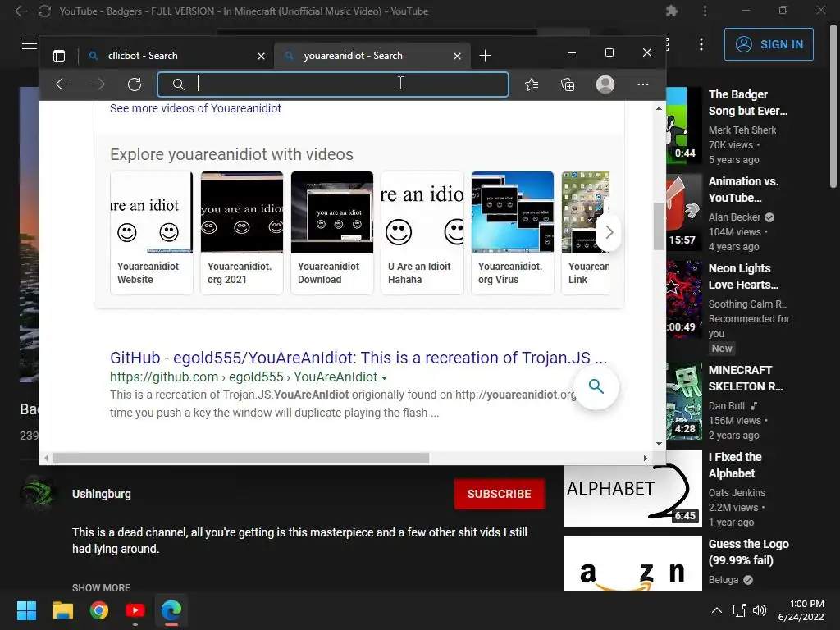Close the cllicbot - Search tab
The height and width of the screenshot is (630, 840).
[x=261, y=56]
